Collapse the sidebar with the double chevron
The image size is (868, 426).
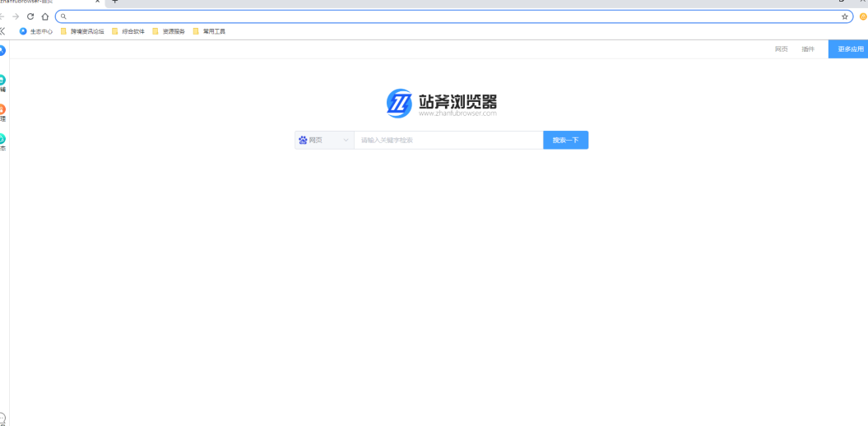2,31
